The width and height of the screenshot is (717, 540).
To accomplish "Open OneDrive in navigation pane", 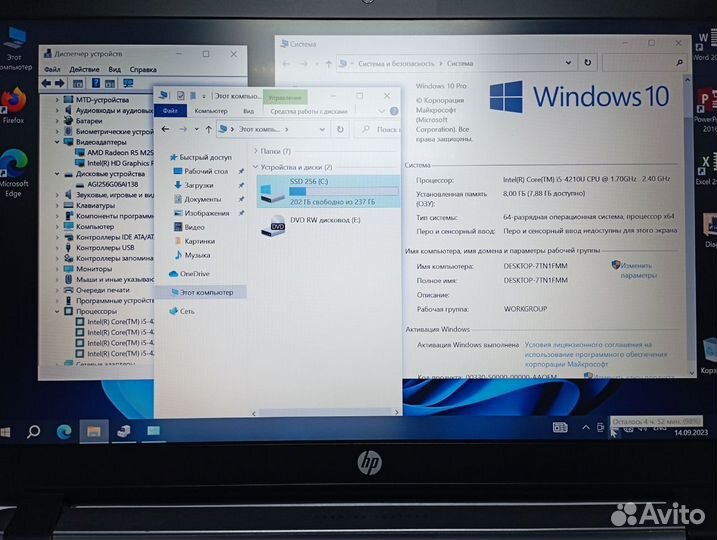I will click(x=189, y=274).
